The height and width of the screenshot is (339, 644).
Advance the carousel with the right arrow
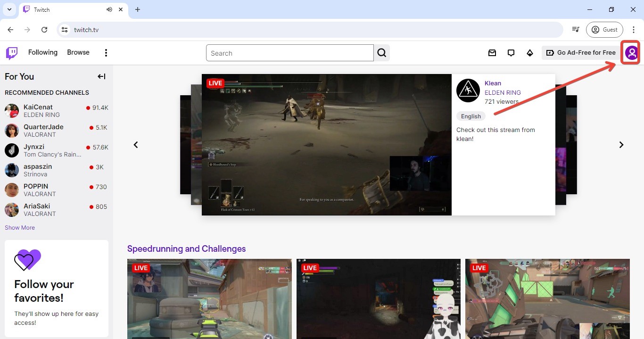(x=621, y=144)
